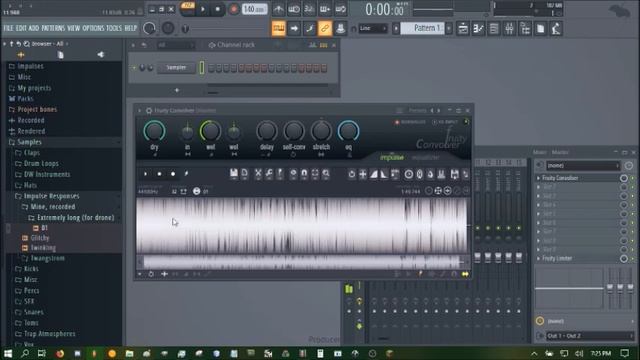
Task: Click the zoom magnifier icon in Convolver toolbar
Action: 326,174
